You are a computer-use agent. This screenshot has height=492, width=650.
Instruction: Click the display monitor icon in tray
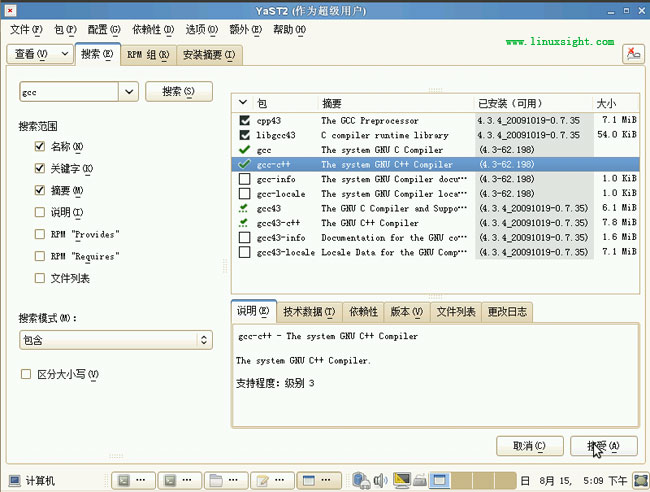click(402, 480)
